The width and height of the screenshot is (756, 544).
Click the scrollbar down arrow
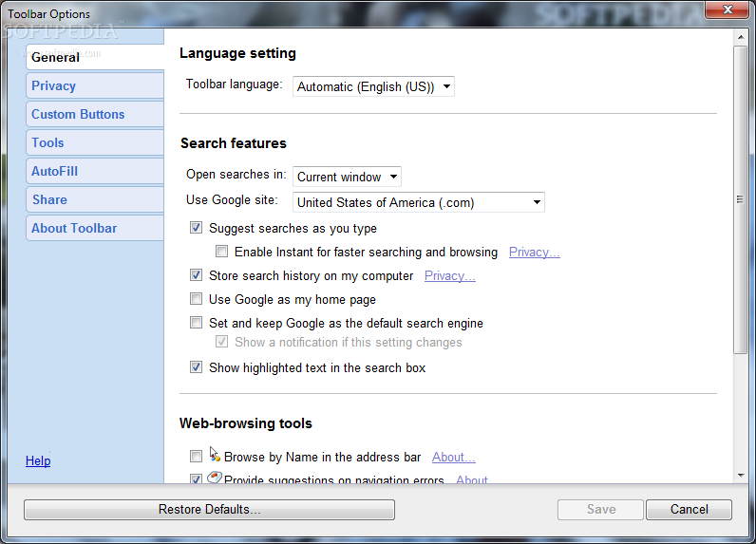[741, 476]
